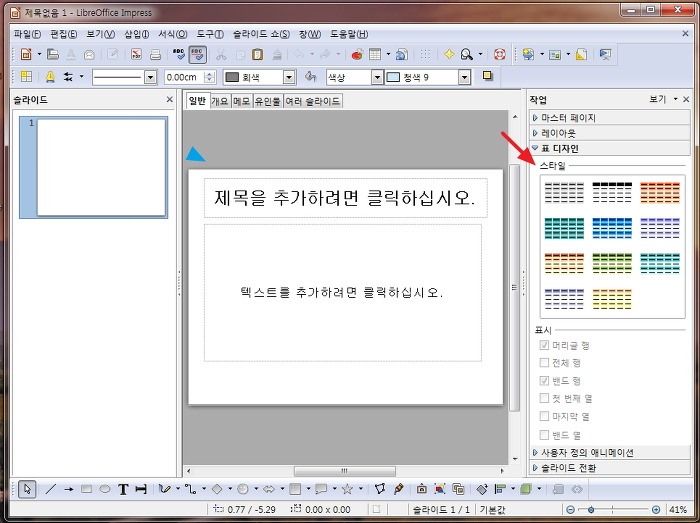
Task: Toggle the 밴드 행 checkbox
Action: click(x=544, y=381)
